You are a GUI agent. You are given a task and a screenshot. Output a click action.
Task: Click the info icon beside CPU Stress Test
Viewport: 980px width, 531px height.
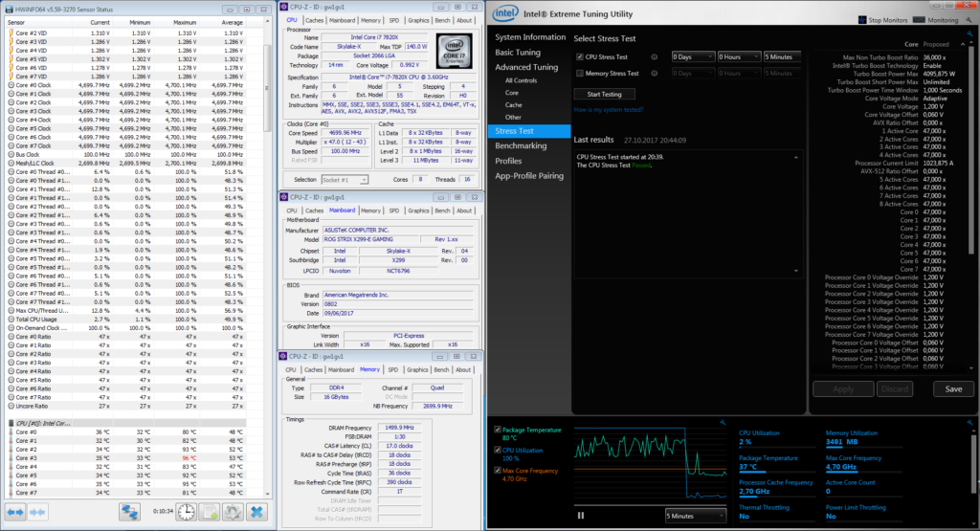tap(655, 56)
